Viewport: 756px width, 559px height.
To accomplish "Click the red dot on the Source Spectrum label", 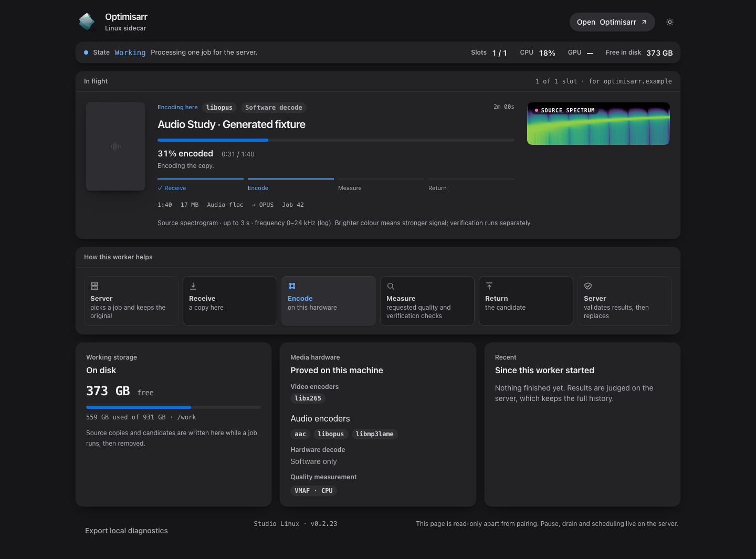I will point(537,110).
